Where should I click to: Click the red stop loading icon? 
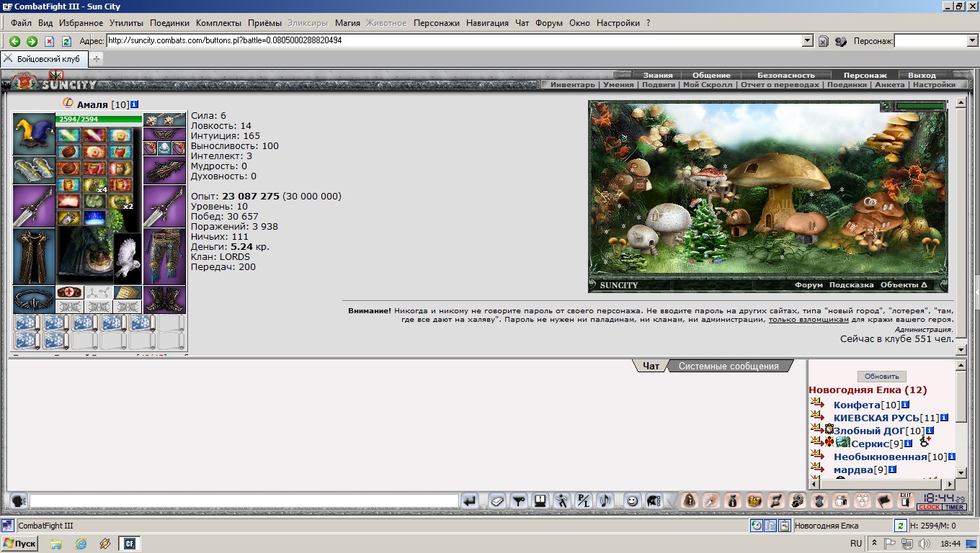tap(49, 41)
